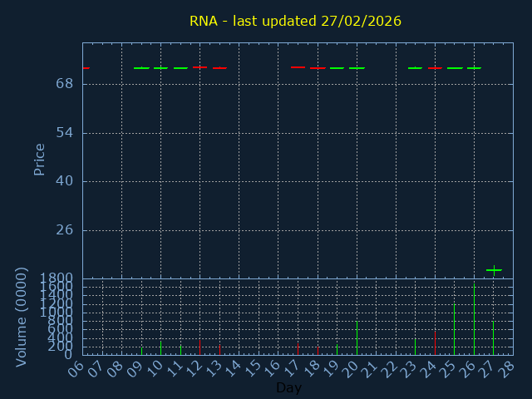
Task: Click the price tick label 68
Action: point(66,84)
